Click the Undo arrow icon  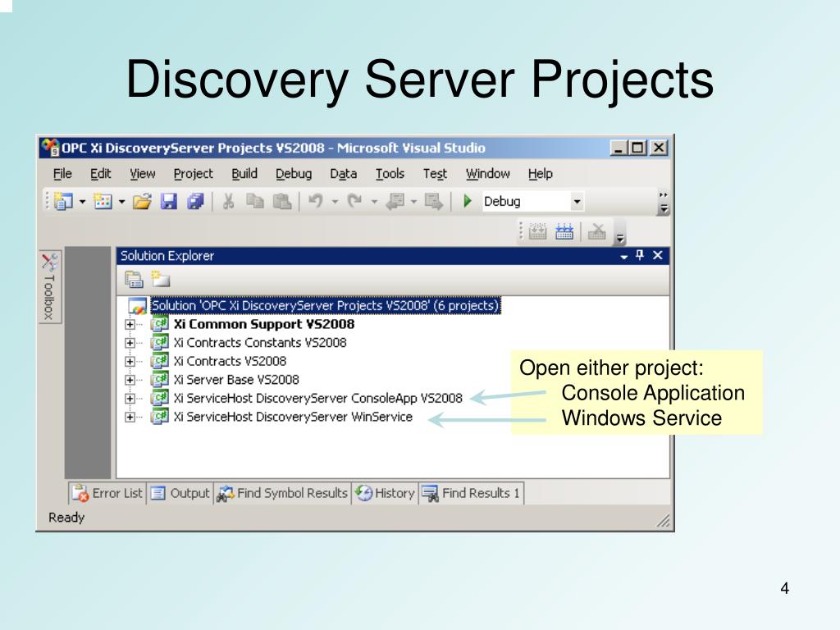[316, 202]
